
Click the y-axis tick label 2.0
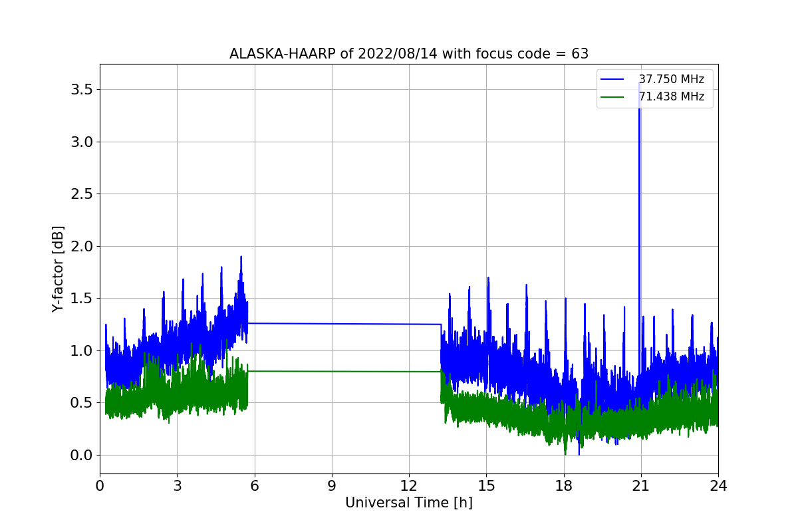click(x=82, y=246)
